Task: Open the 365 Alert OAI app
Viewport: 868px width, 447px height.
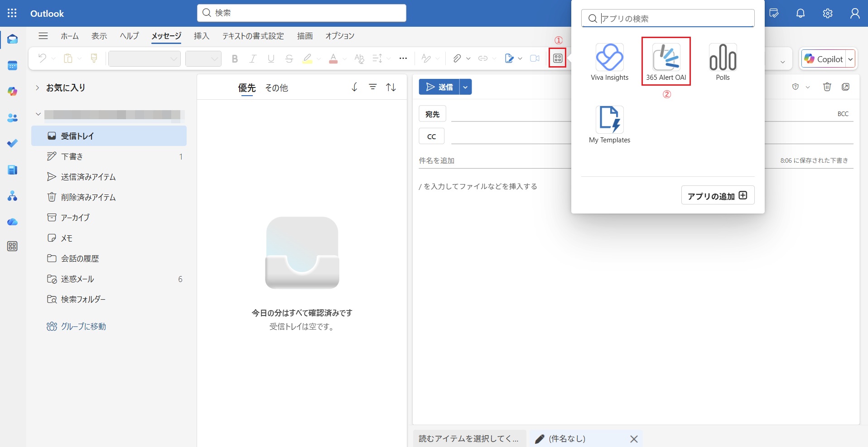Action: click(665, 62)
